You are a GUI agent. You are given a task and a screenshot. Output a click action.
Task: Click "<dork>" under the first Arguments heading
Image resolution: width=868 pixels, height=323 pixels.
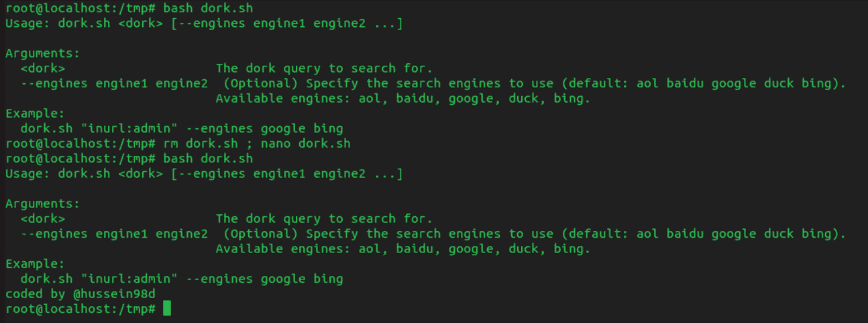click(x=43, y=68)
